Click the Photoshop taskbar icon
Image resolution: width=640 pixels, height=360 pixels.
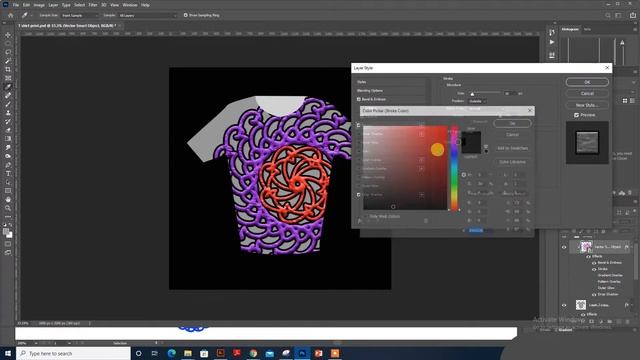(x=302, y=353)
